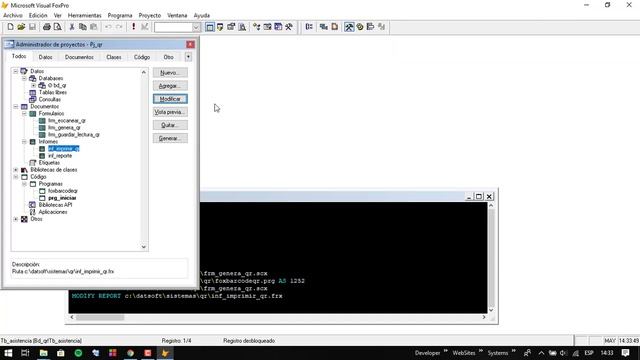Click the Paste toolbar icon
The width and height of the screenshot is (640, 360).
(93, 27)
